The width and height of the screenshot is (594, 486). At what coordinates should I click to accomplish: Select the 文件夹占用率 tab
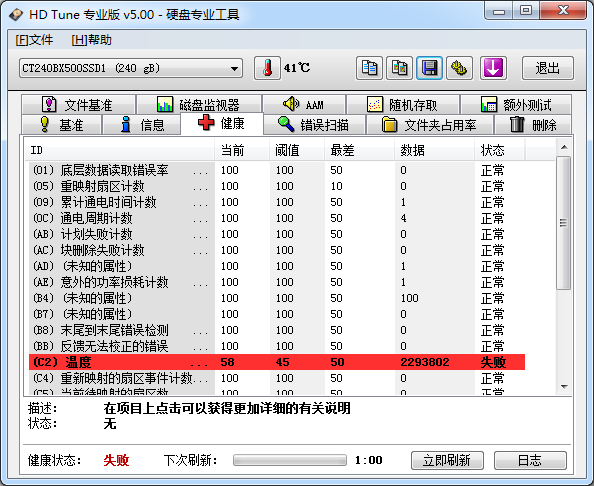430,125
